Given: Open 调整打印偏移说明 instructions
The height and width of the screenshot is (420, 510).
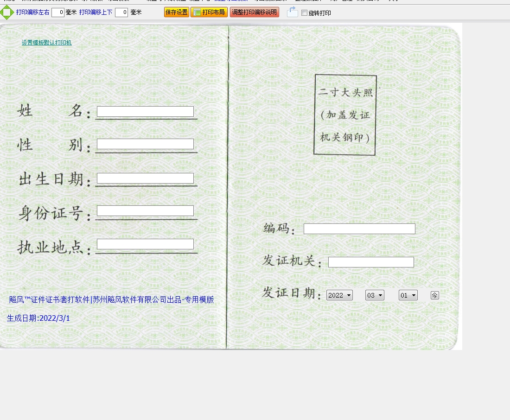Looking at the screenshot, I should (255, 13).
